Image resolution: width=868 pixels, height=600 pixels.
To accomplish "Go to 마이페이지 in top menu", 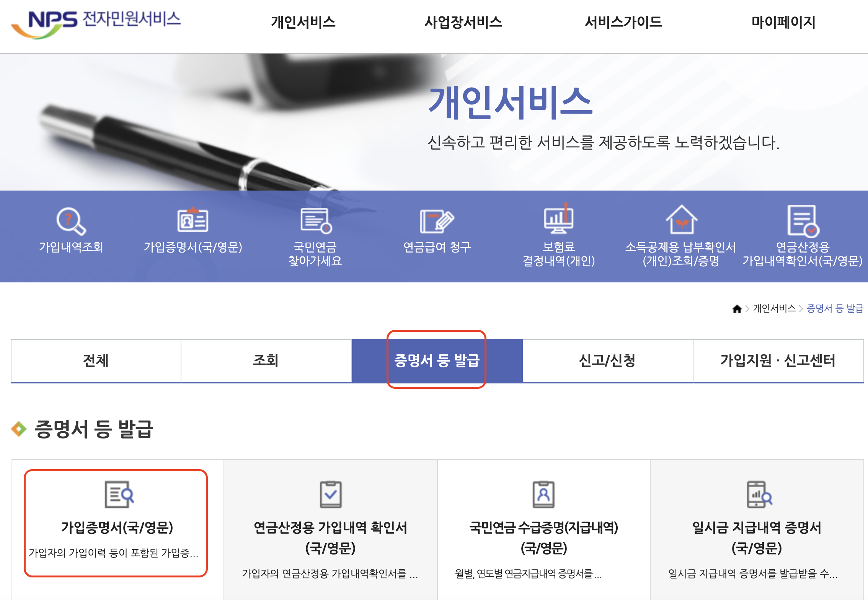I will pos(783,22).
